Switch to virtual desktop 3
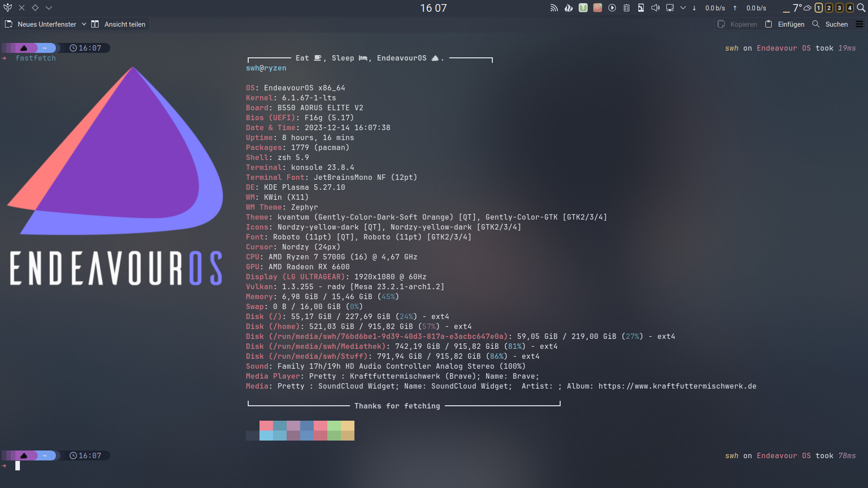 tap(840, 8)
